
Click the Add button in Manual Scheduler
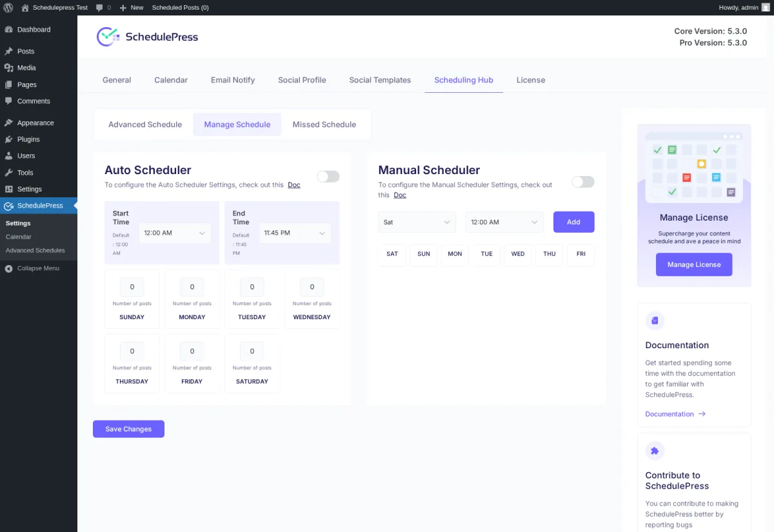573,222
